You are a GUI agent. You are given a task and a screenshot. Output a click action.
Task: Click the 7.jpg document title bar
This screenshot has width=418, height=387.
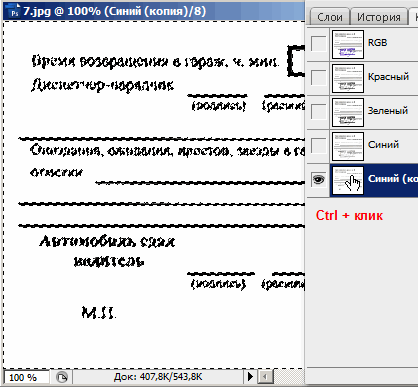pos(154,11)
